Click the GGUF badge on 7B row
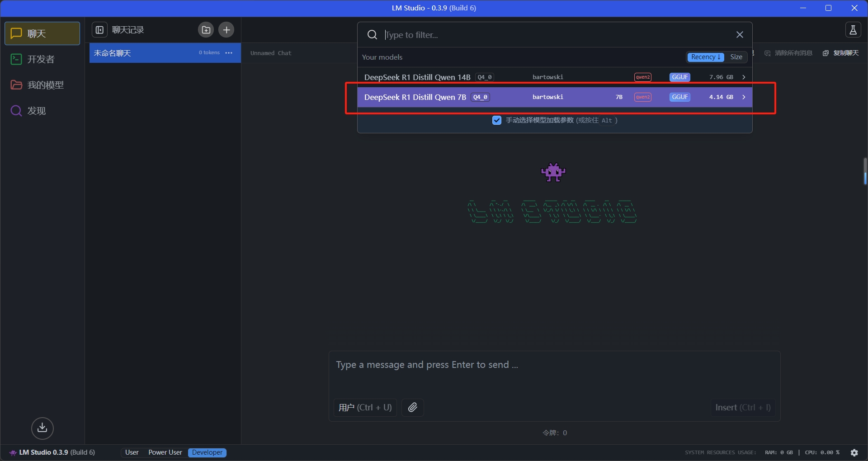The height and width of the screenshot is (461, 868). tap(679, 97)
